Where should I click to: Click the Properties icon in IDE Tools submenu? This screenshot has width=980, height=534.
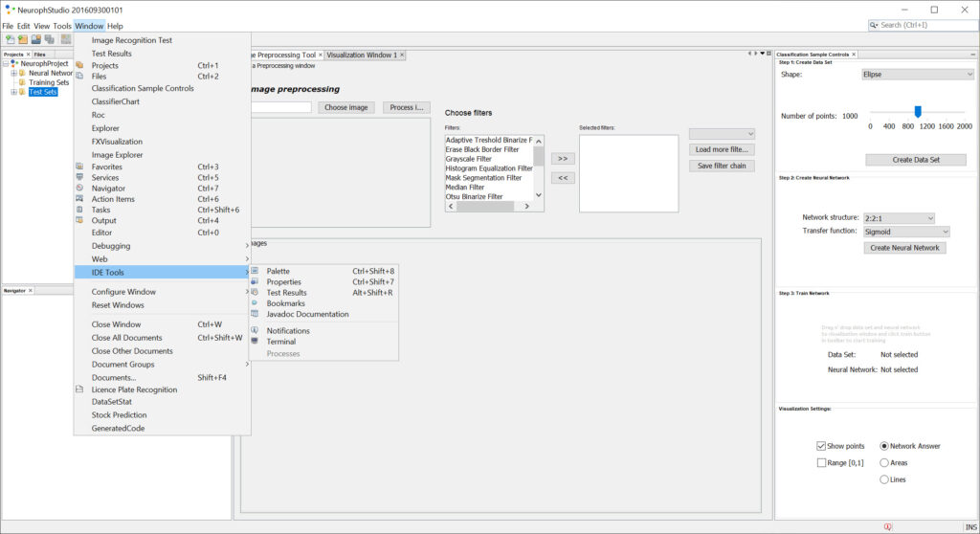point(255,281)
